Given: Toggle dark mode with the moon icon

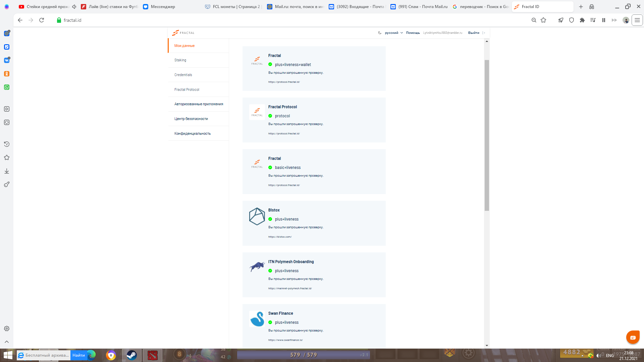Looking at the screenshot, I should coord(380,33).
